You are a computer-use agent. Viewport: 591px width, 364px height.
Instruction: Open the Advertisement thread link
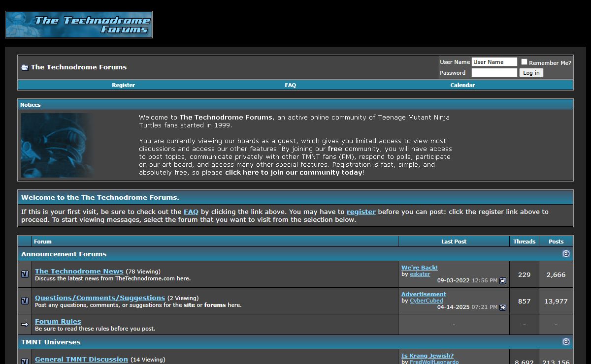click(x=424, y=294)
